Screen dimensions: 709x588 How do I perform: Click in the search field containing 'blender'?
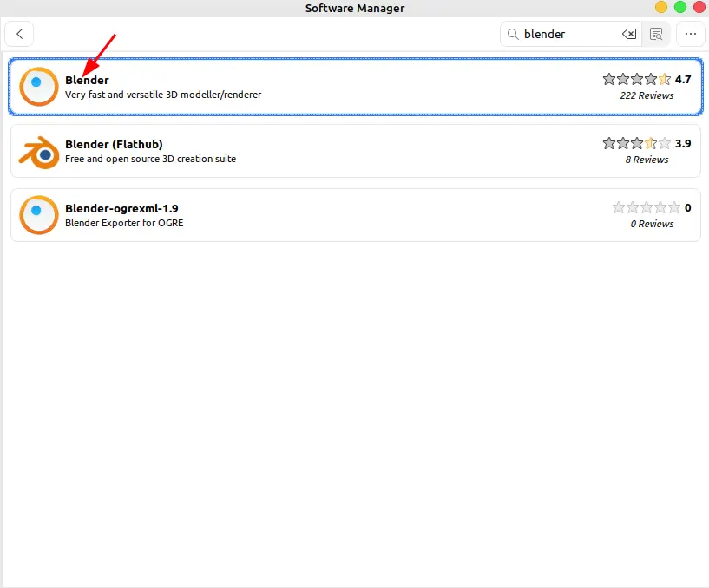[570, 34]
